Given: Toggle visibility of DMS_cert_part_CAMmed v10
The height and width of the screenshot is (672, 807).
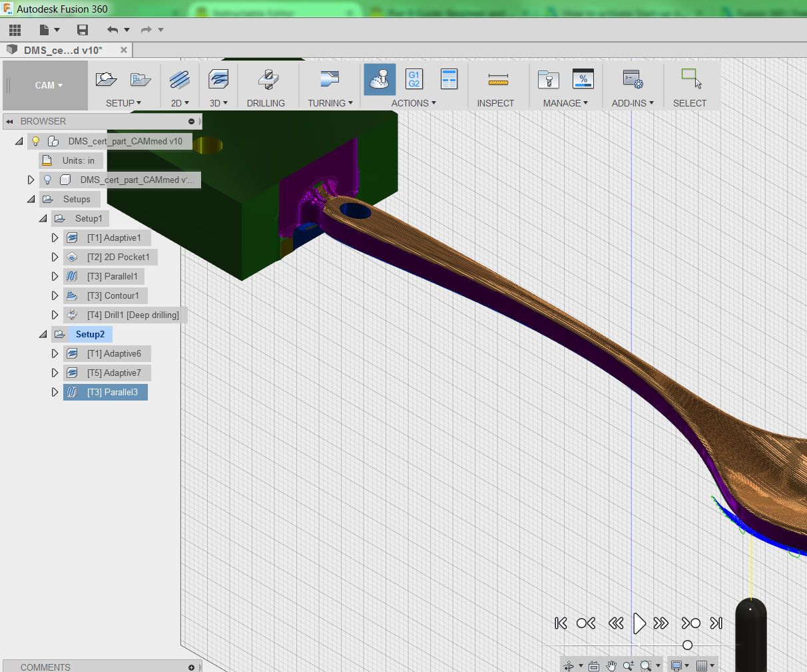Looking at the screenshot, I should click(x=35, y=141).
